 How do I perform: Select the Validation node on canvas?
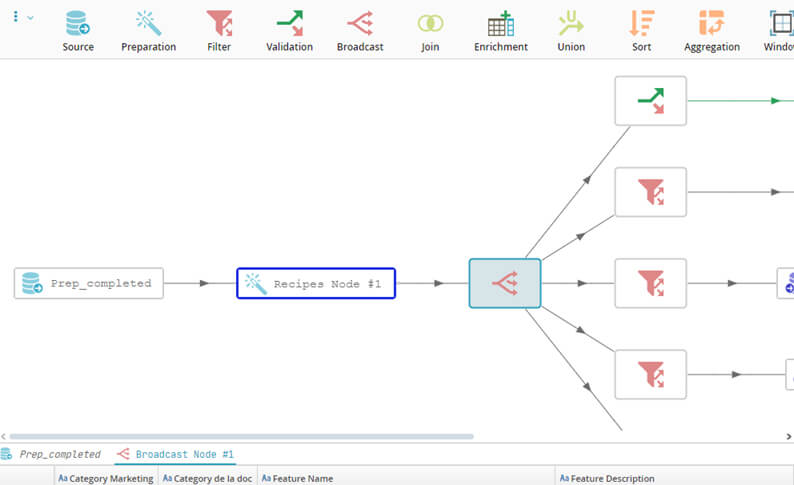click(650, 100)
